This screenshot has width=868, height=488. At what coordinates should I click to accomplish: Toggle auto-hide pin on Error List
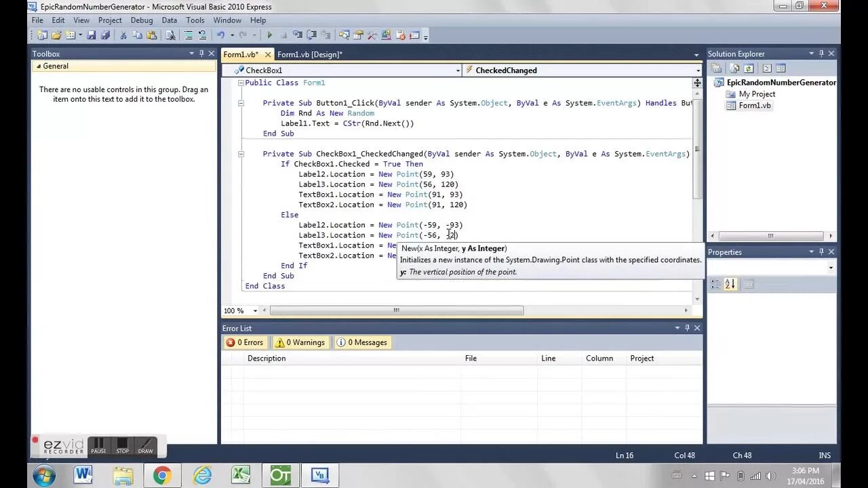[687, 328]
